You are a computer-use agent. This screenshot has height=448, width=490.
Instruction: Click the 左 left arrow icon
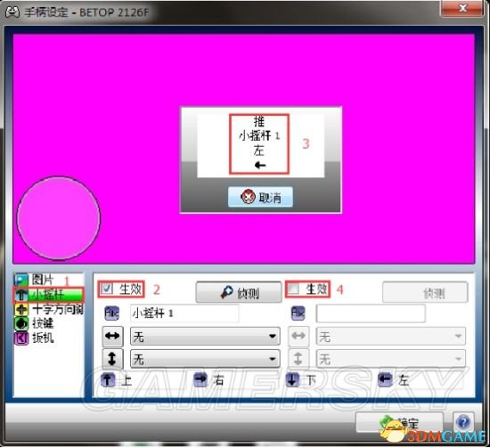[x=385, y=379]
